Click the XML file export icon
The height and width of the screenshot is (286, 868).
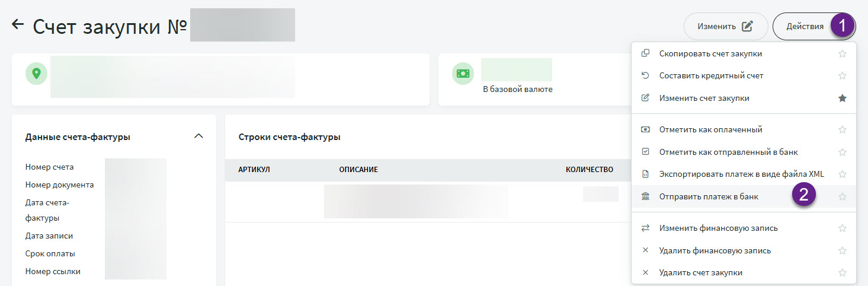click(x=646, y=174)
